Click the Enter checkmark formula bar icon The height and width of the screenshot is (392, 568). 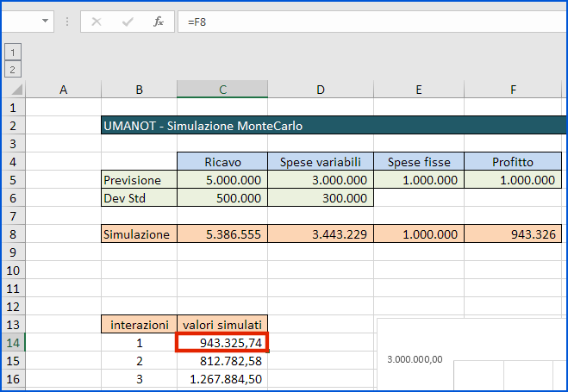[x=128, y=22]
